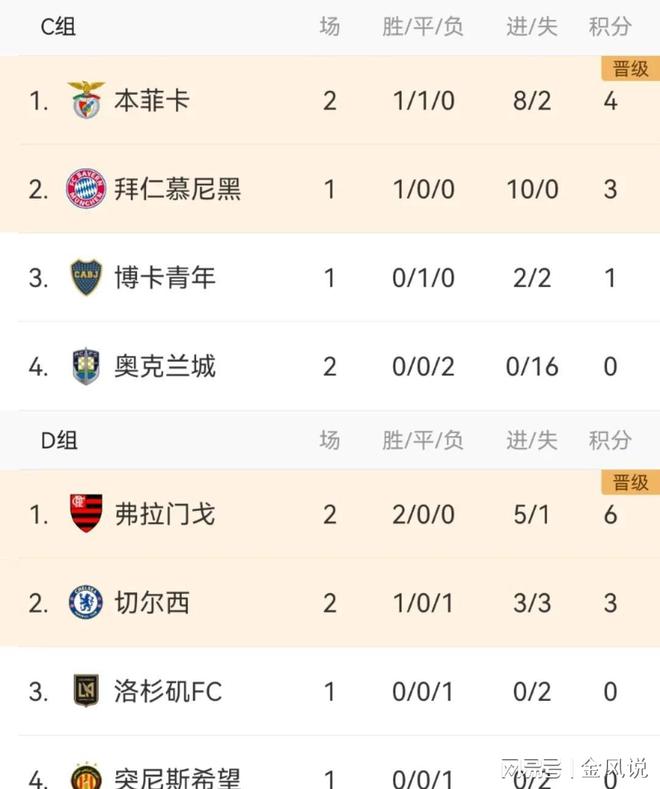
Task: Click team name 弗拉门戈
Action: tap(165, 514)
